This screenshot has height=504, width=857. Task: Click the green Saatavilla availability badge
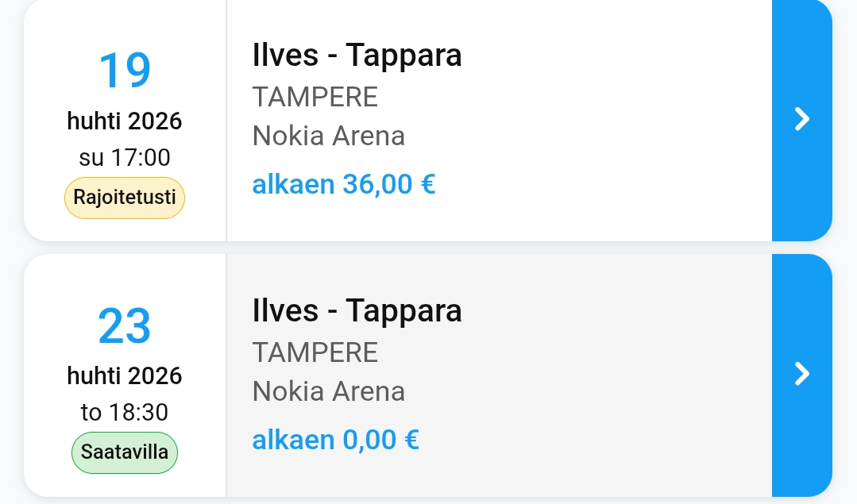pos(125,452)
